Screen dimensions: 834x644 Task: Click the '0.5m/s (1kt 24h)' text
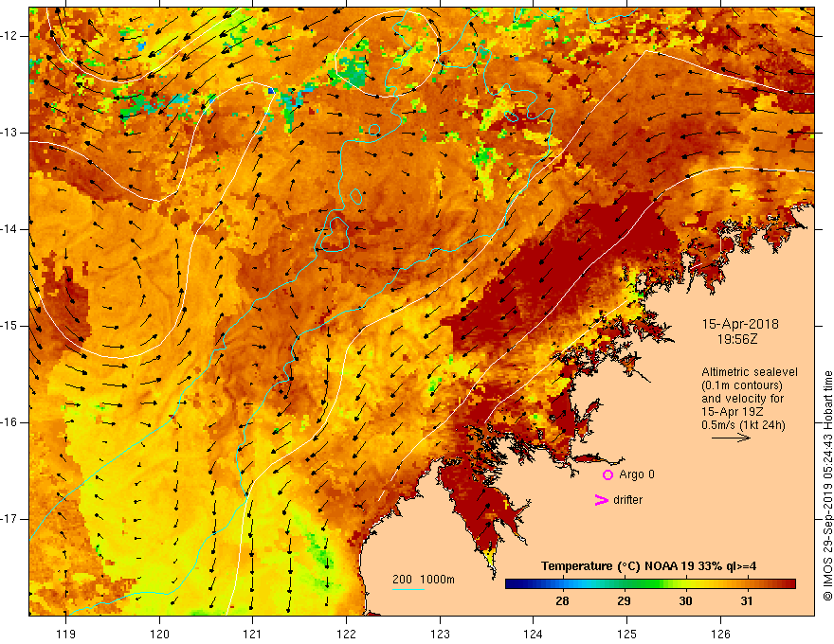pos(743,425)
